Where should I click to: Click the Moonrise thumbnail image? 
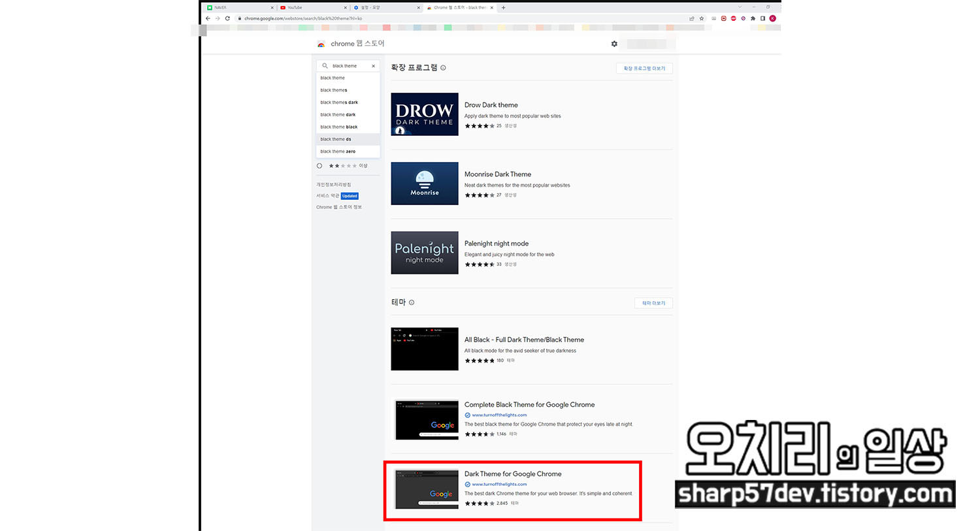point(425,184)
